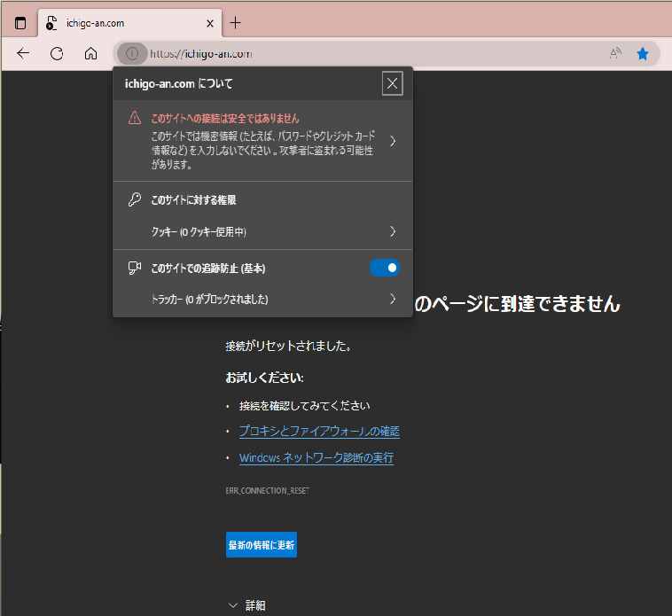Open プロキシとファイアウォールの確認 link
Screen dimensions: 672x616
(319, 432)
